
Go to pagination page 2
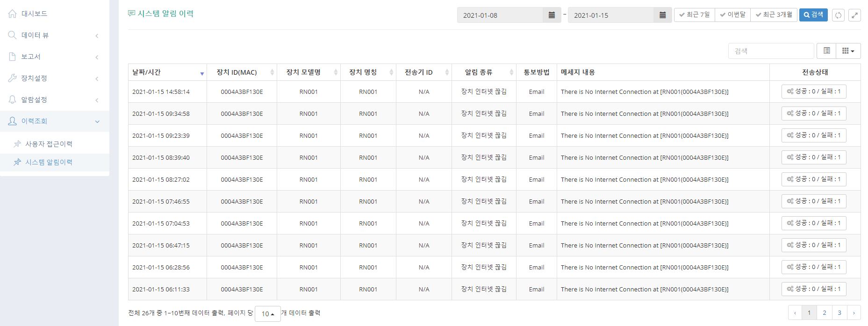pos(825,313)
